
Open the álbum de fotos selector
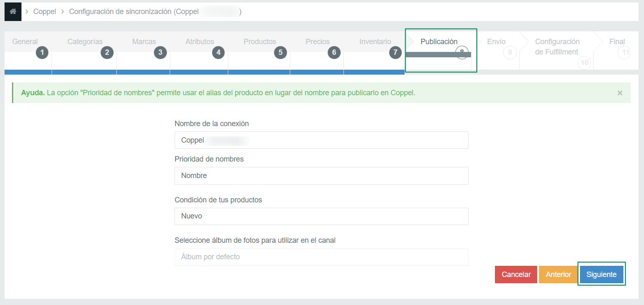pyautogui.click(x=321, y=257)
